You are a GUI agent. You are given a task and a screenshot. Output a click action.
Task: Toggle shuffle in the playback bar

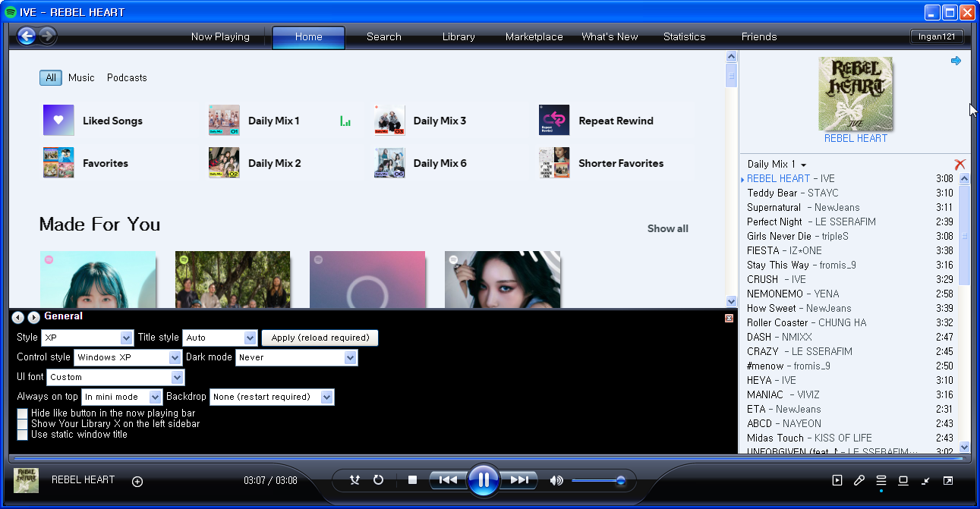355,480
